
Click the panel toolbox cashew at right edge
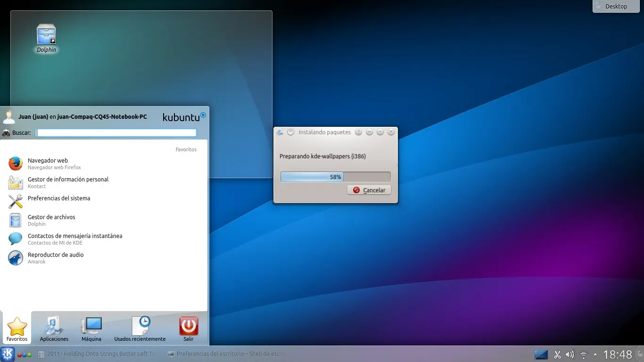[639, 354]
